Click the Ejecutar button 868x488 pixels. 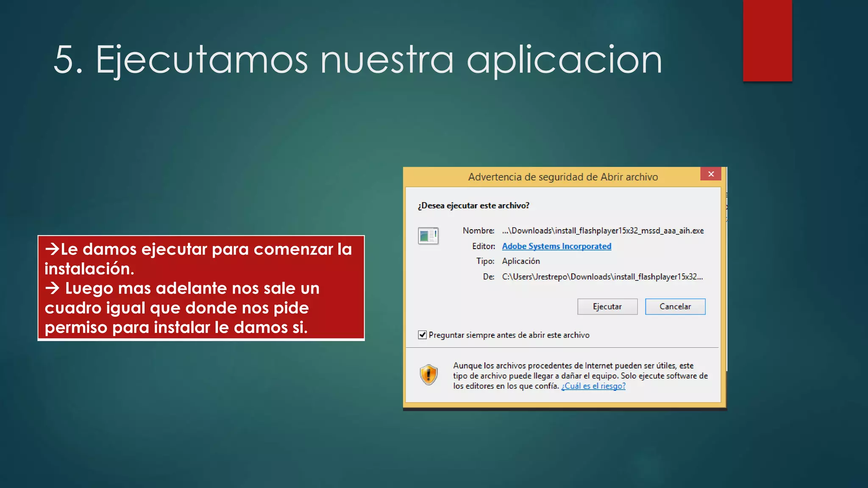[607, 307]
